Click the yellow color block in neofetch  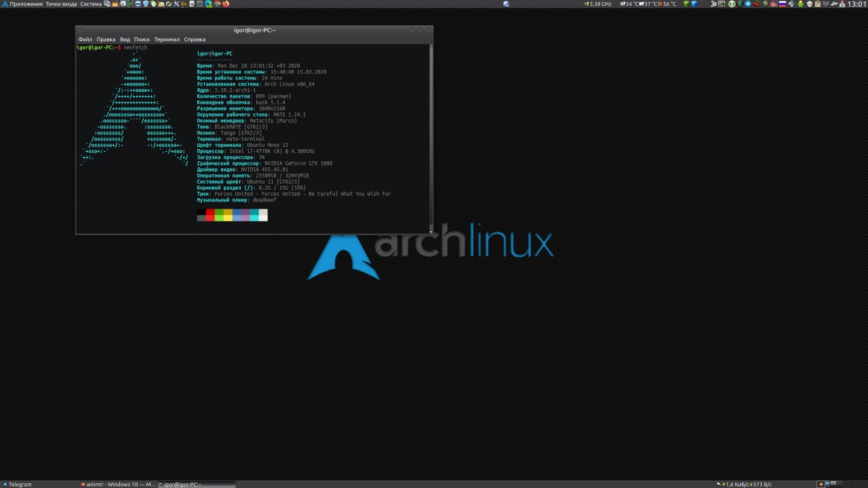pos(228,215)
